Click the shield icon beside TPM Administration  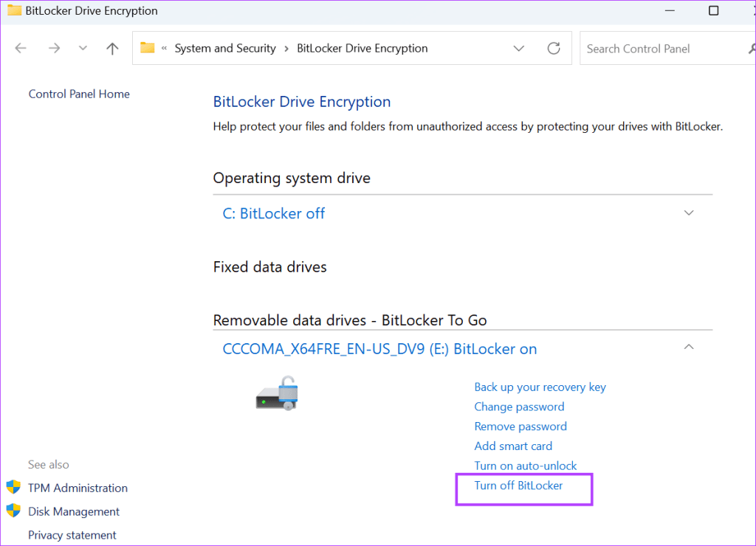[x=13, y=488]
